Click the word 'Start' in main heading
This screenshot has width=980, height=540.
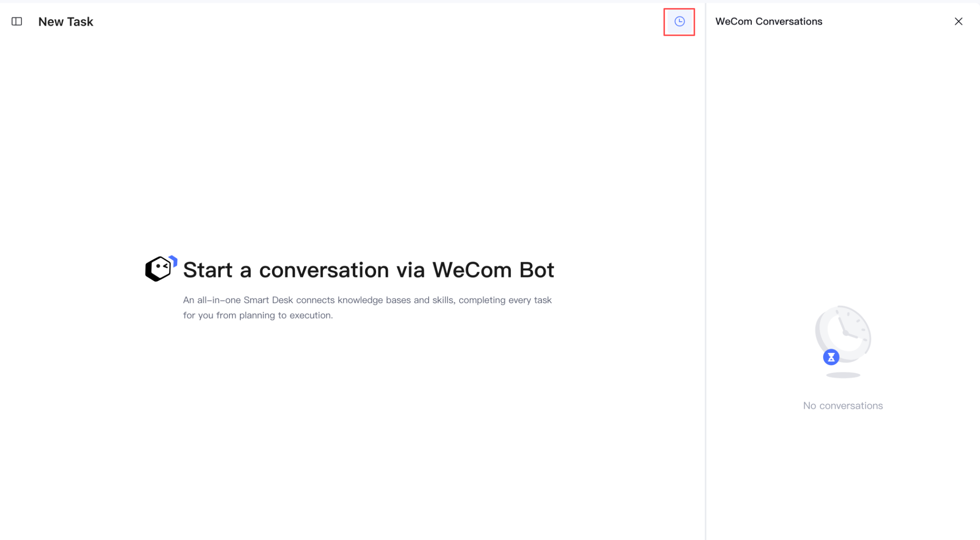(208, 270)
